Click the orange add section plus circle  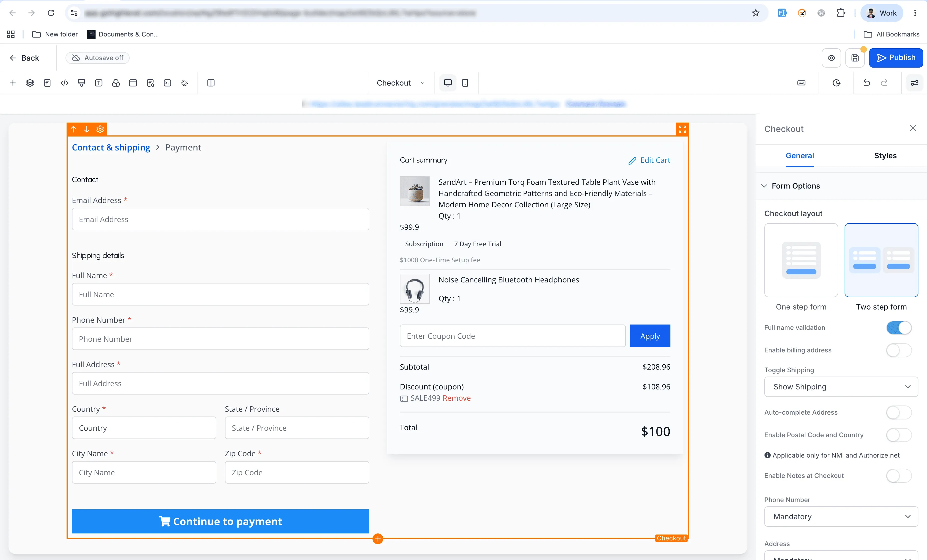[x=378, y=539]
